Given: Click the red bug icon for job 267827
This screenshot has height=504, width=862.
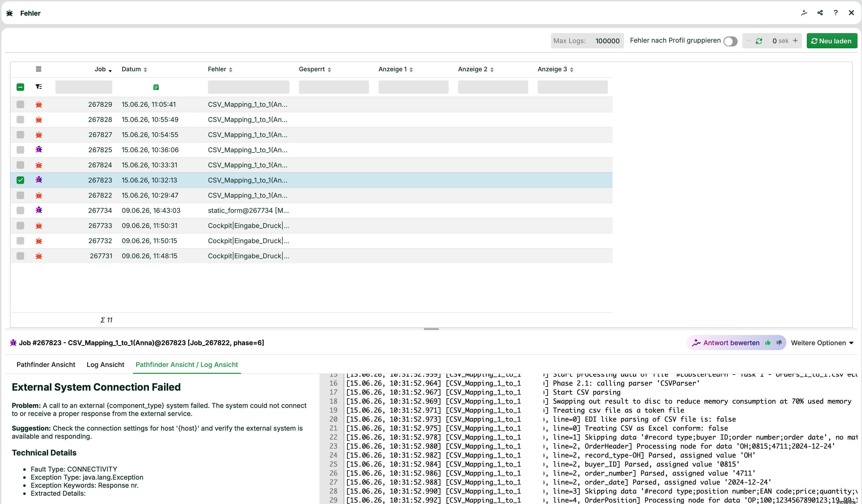Looking at the screenshot, I should tap(39, 135).
